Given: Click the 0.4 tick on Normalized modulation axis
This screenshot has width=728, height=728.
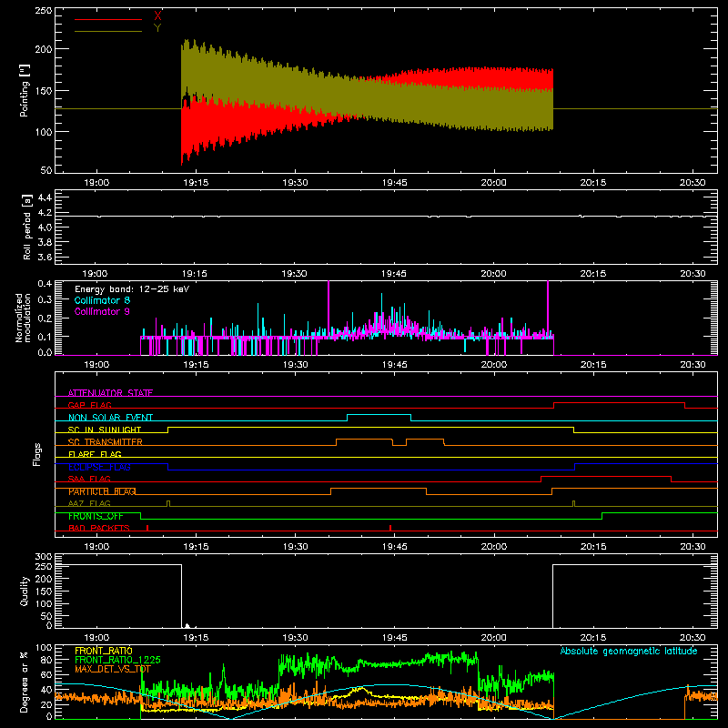Looking at the screenshot, I should pyautogui.click(x=45, y=284).
